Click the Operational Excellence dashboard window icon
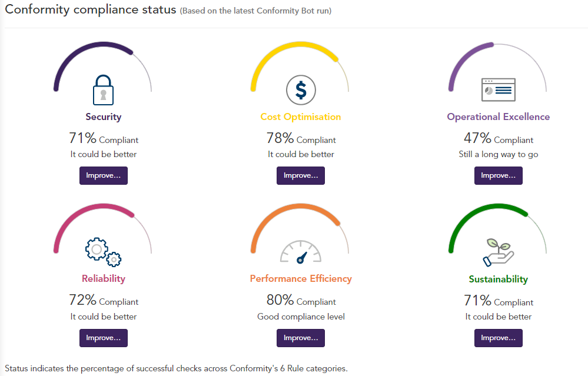 [x=498, y=90]
